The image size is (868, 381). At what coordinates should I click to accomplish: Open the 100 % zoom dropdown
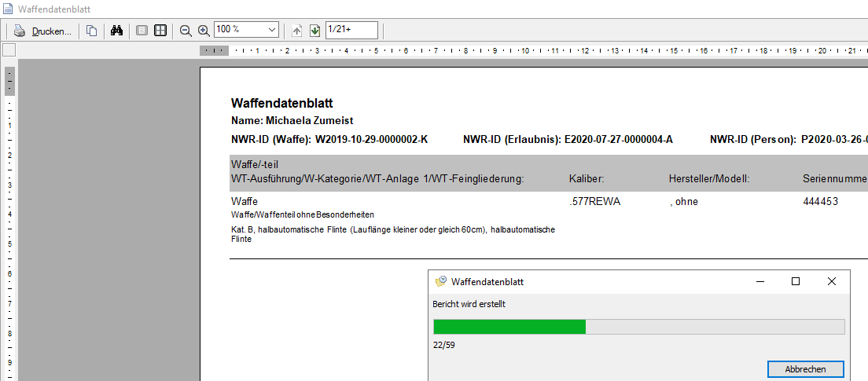point(272,30)
